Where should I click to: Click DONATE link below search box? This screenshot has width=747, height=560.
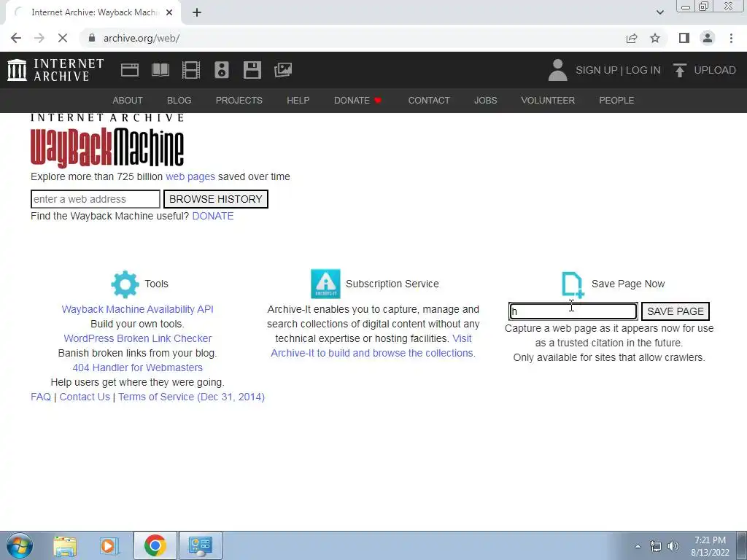213,216
